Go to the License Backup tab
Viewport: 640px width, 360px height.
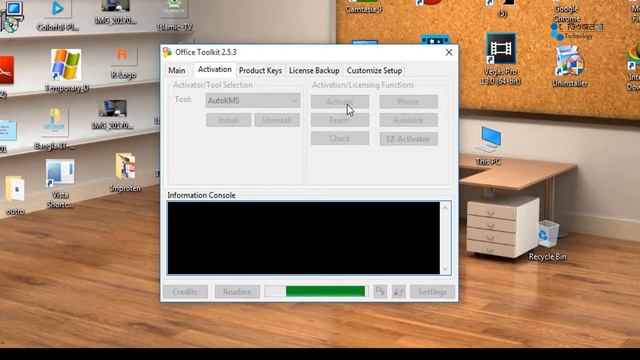[314, 71]
